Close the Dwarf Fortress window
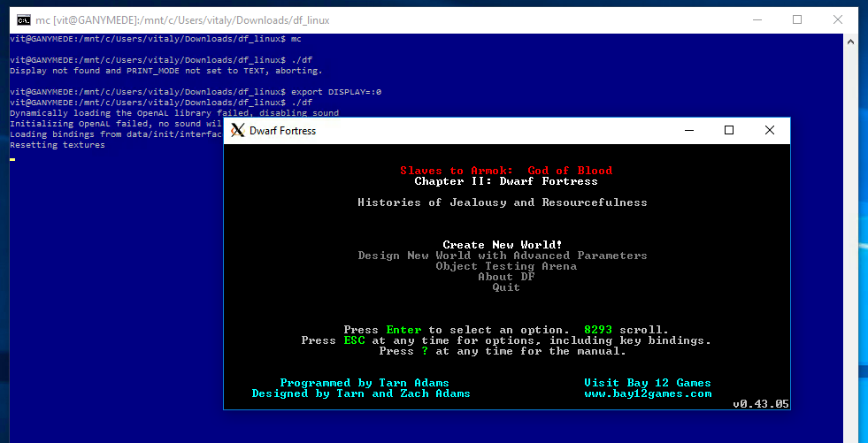 click(770, 131)
